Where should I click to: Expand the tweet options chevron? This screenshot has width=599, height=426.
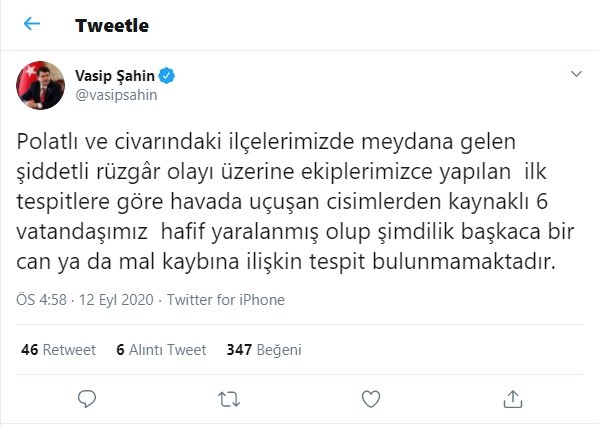pyautogui.click(x=576, y=74)
